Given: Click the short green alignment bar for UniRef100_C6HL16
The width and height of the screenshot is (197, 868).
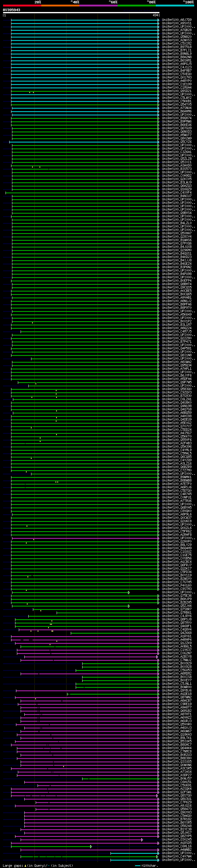Looking at the screenshot, I should [51, 846].
